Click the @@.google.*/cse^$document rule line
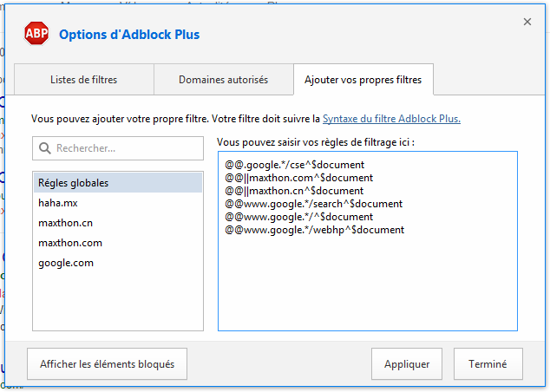550x392 pixels. click(295, 165)
